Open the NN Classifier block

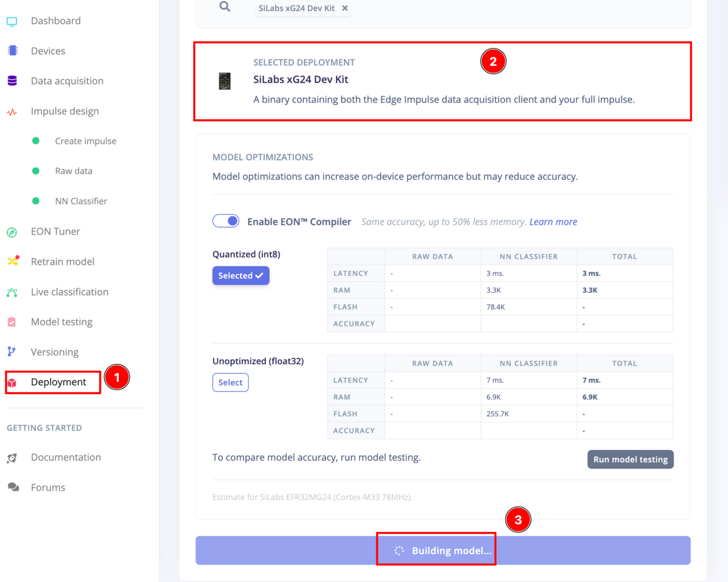coord(81,201)
